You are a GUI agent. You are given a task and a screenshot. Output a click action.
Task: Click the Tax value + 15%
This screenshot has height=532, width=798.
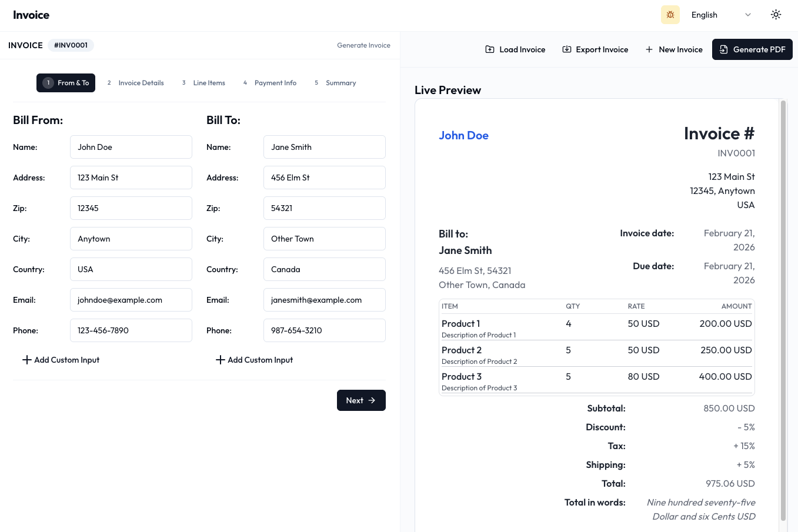point(744,446)
